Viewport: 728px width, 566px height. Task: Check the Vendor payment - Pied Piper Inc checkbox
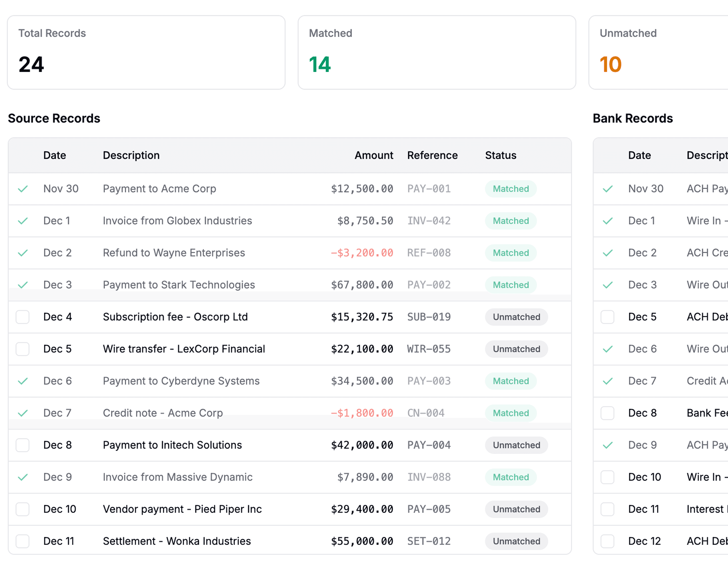(23, 509)
